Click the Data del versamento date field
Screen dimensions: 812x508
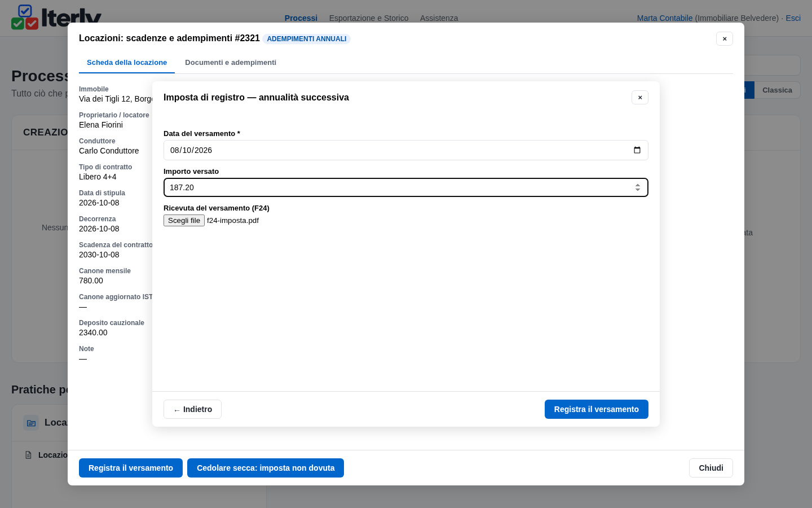[406, 150]
